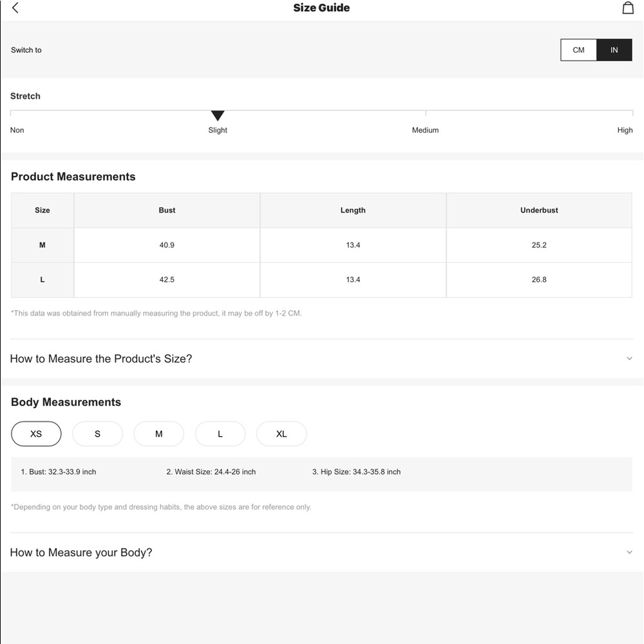Go back using the left arrow icon
The height and width of the screenshot is (644, 644).
click(15, 8)
